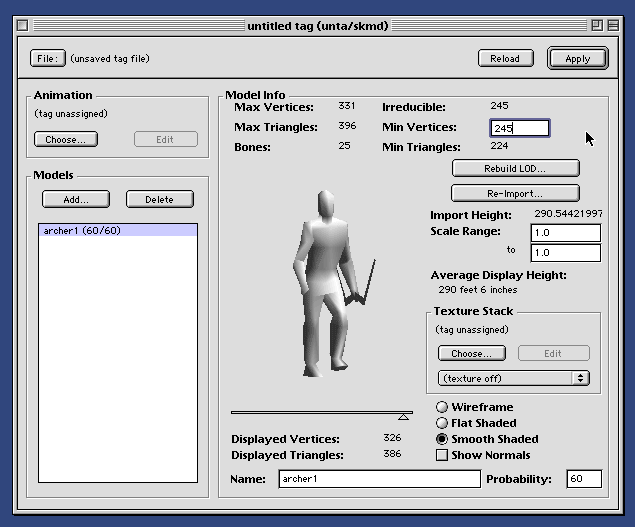
Task: Click Re-Import button
Action: [515, 193]
